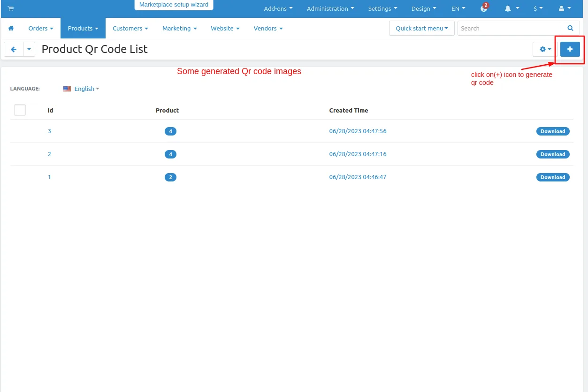This screenshot has height=392, width=588.
Task: Click the plus icon to add QR code
Action: point(570,49)
